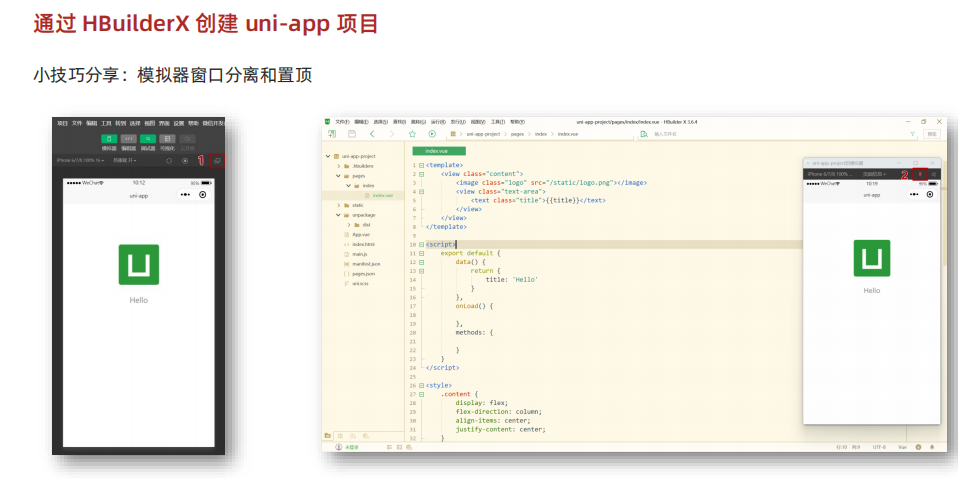Collapse the unpackage folder in project tree
The width and height of the screenshot is (958, 478).
[x=338, y=215]
